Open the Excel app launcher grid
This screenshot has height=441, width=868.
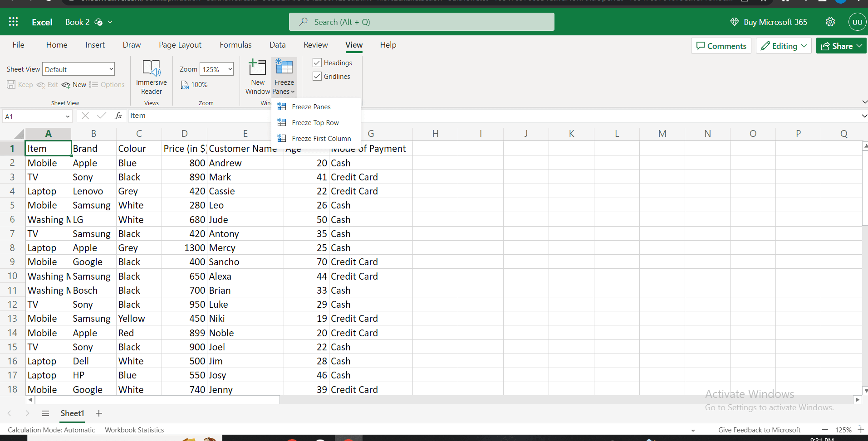click(14, 22)
